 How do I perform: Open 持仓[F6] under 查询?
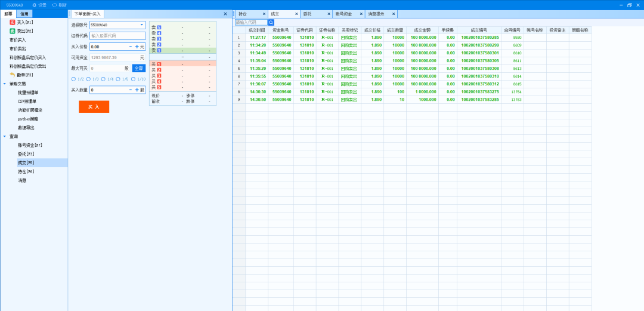click(26, 171)
